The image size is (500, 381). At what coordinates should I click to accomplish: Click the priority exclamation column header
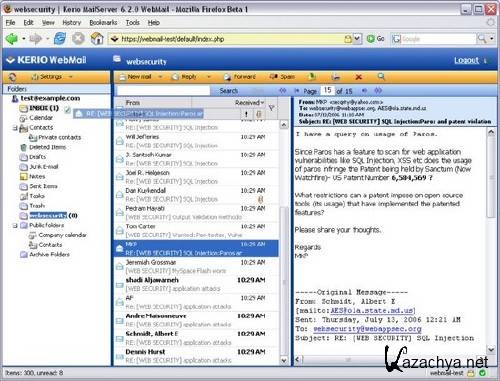coord(247,114)
